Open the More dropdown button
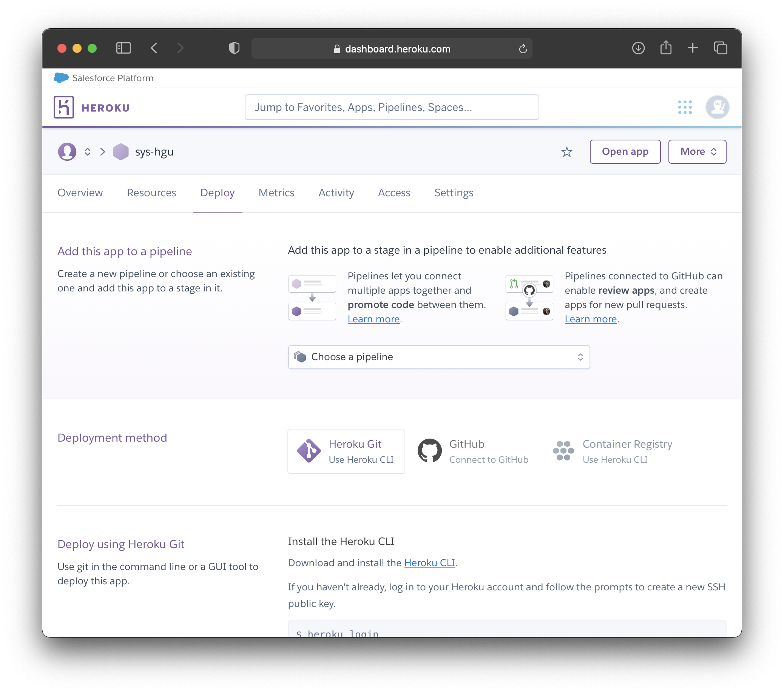The image size is (784, 693). [697, 152]
